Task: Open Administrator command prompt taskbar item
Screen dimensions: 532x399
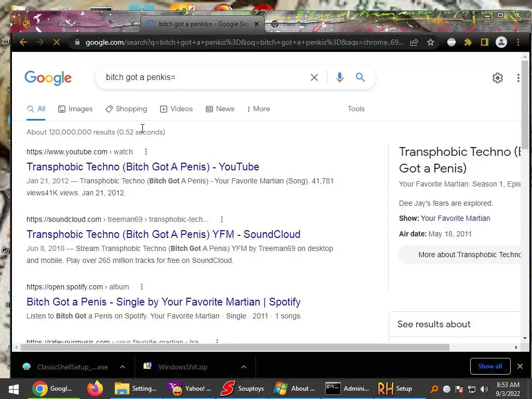Action: click(347, 389)
